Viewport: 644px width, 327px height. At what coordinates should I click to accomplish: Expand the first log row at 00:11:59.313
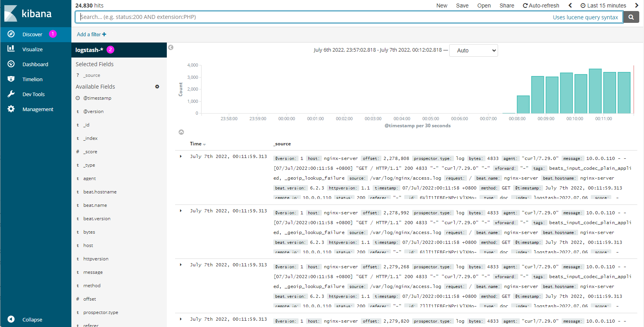coord(181,156)
